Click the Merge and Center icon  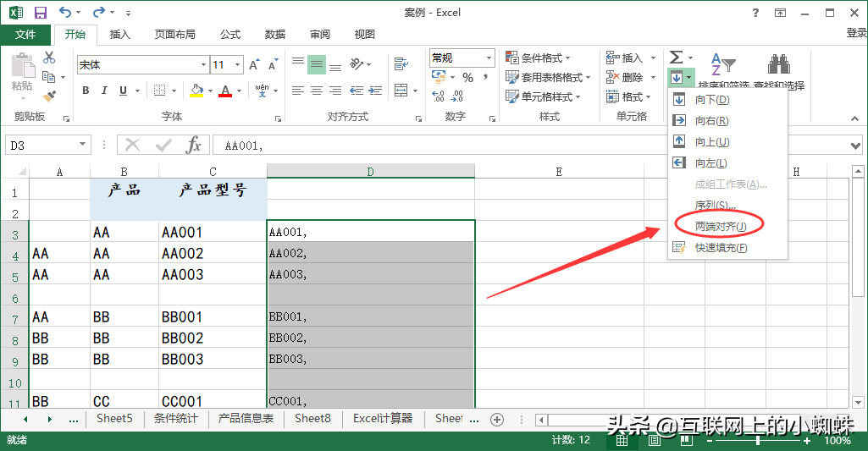pos(400,91)
